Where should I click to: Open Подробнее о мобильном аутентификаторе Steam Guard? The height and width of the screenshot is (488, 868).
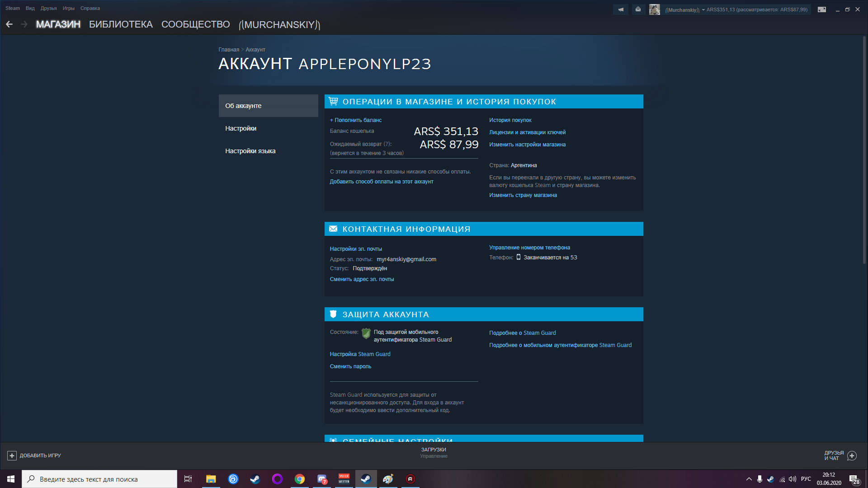point(561,345)
